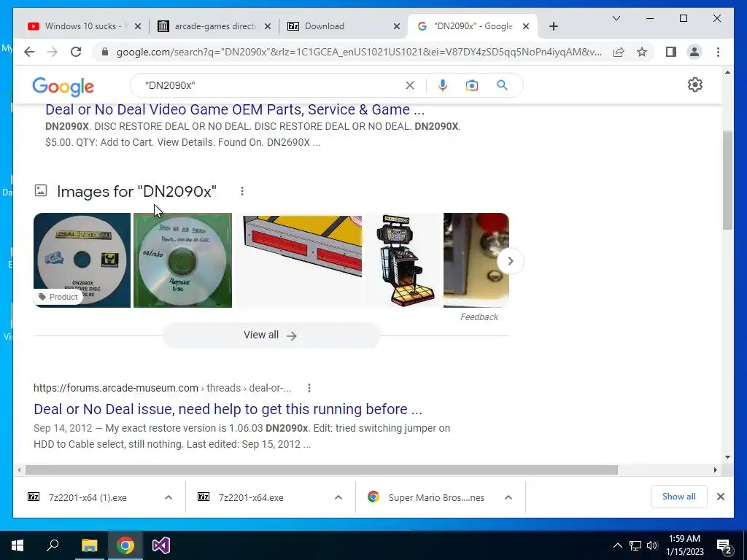
Task: Open the Chrome side panel icon
Action: (671, 52)
